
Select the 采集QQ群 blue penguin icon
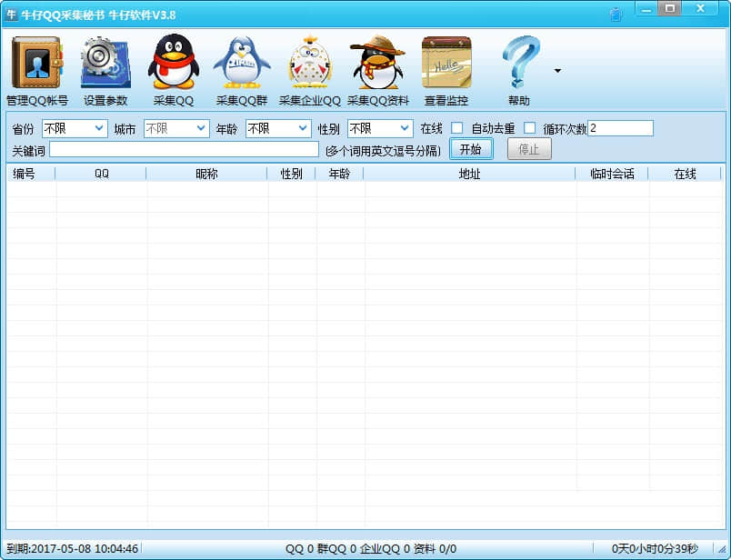(x=242, y=63)
